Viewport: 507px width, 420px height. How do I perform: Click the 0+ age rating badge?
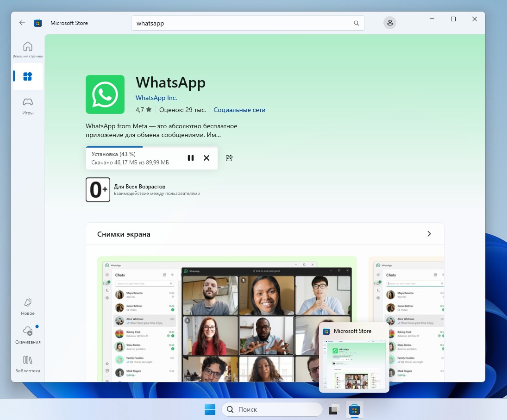pos(98,190)
